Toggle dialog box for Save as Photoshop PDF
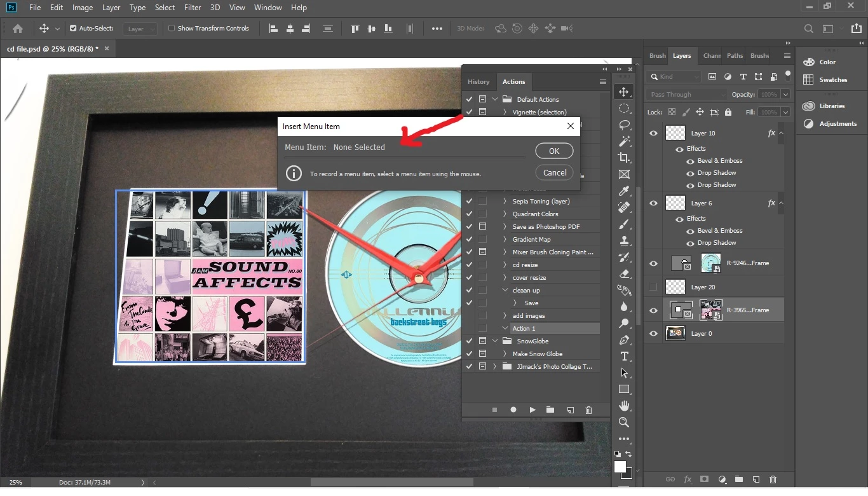The image size is (868, 496). [482, 227]
